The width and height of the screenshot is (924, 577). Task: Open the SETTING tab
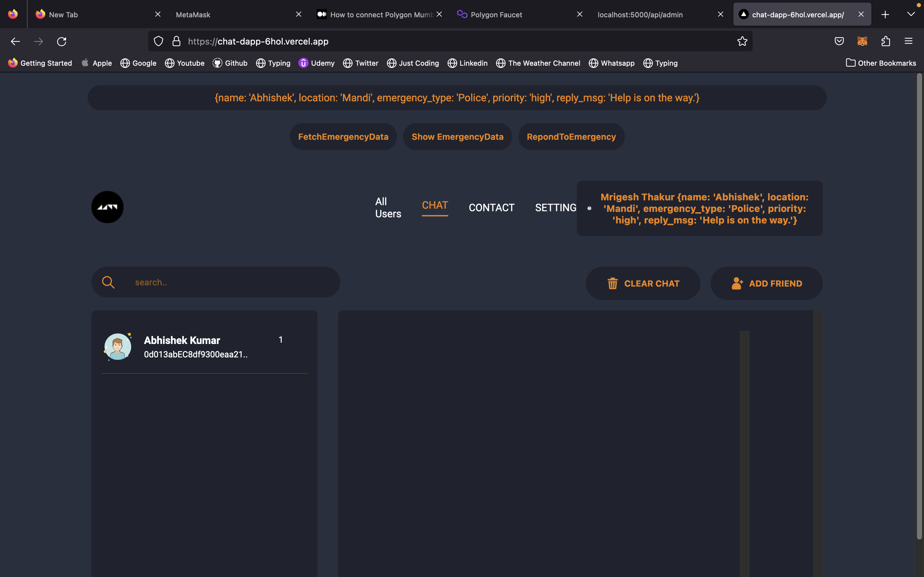(x=556, y=208)
